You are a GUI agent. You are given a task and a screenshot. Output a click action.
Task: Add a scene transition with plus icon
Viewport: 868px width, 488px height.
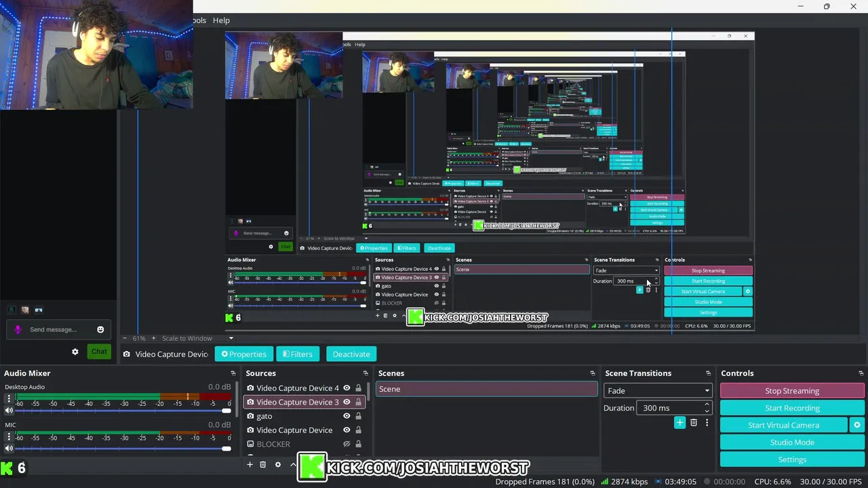pyautogui.click(x=679, y=422)
